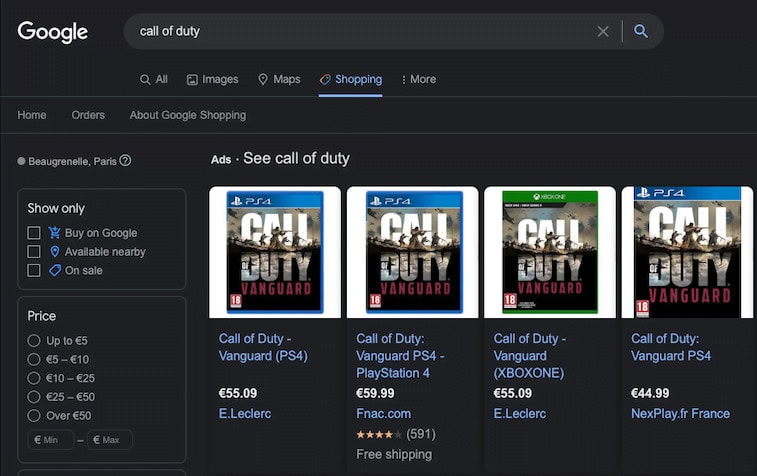Select the €10 – €25 price option
Screen dimensions: 757x476
click(x=34, y=378)
